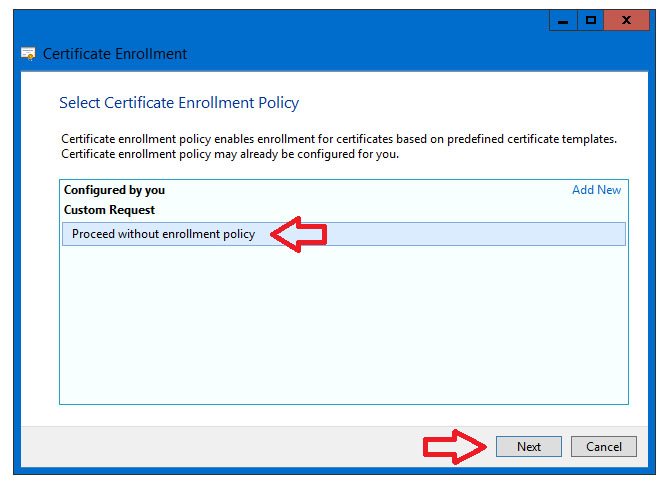Click the Configured by you section header

[x=114, y=190]
